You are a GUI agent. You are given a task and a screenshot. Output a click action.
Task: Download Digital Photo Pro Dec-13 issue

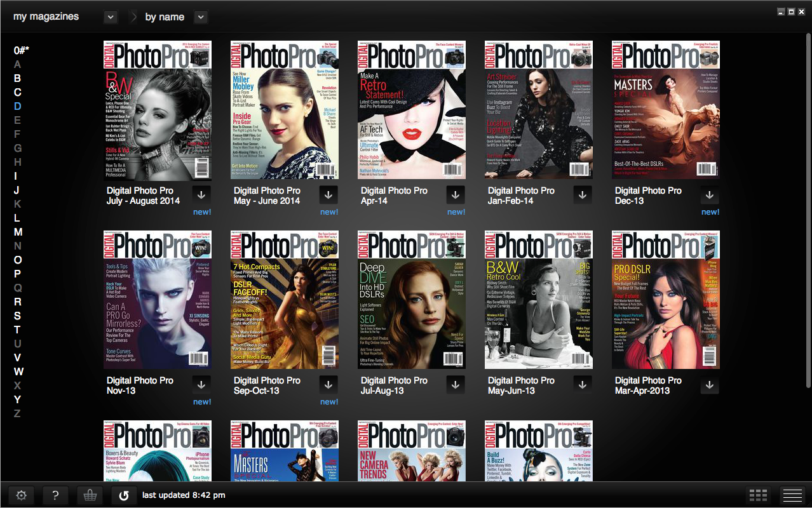(x=710, y=195)
